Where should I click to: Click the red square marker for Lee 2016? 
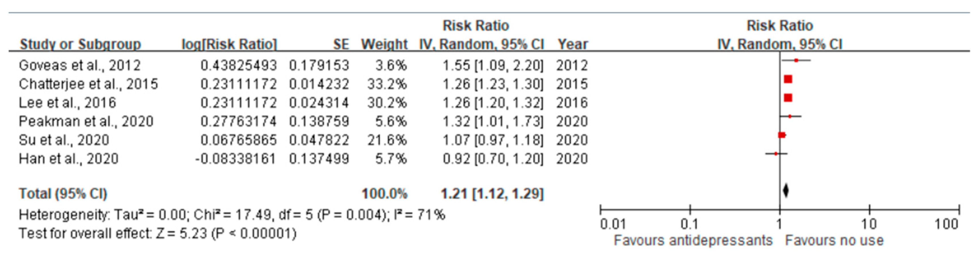click(788, 98)
